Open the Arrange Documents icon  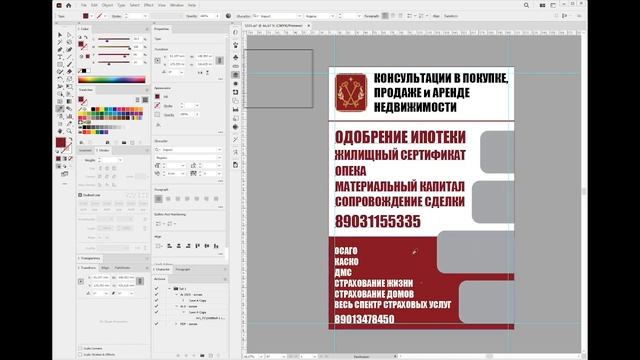point(542,5)
